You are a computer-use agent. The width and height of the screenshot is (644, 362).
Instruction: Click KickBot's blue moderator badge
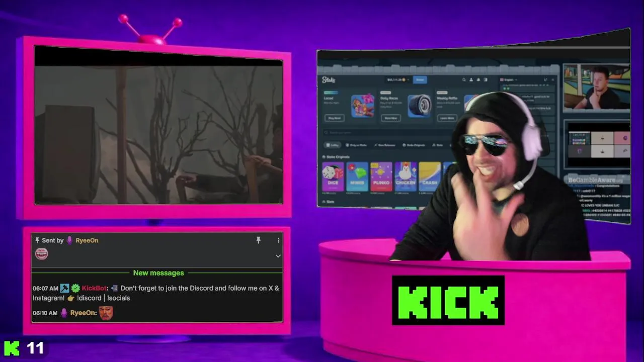click(x=64, y=288)
